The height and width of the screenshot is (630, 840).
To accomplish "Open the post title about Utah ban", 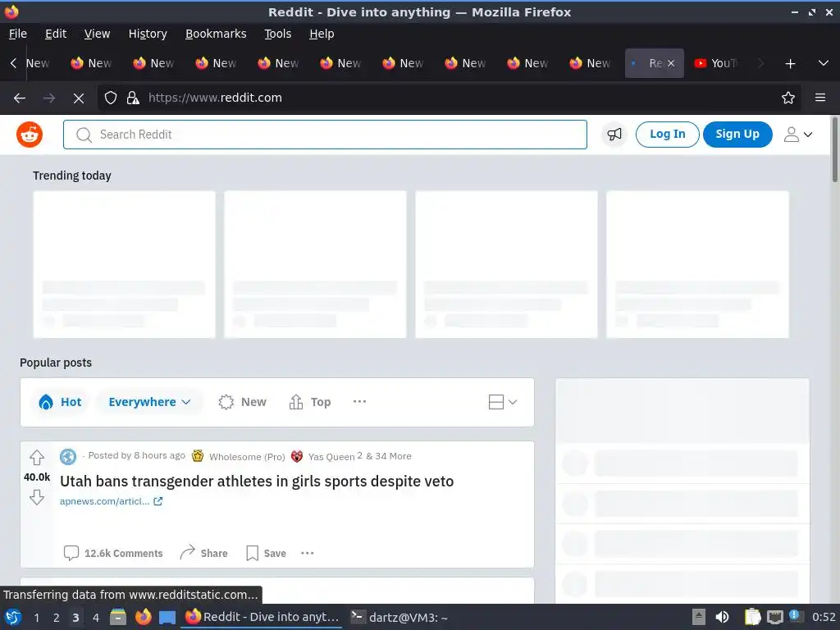I will (257, 481).
